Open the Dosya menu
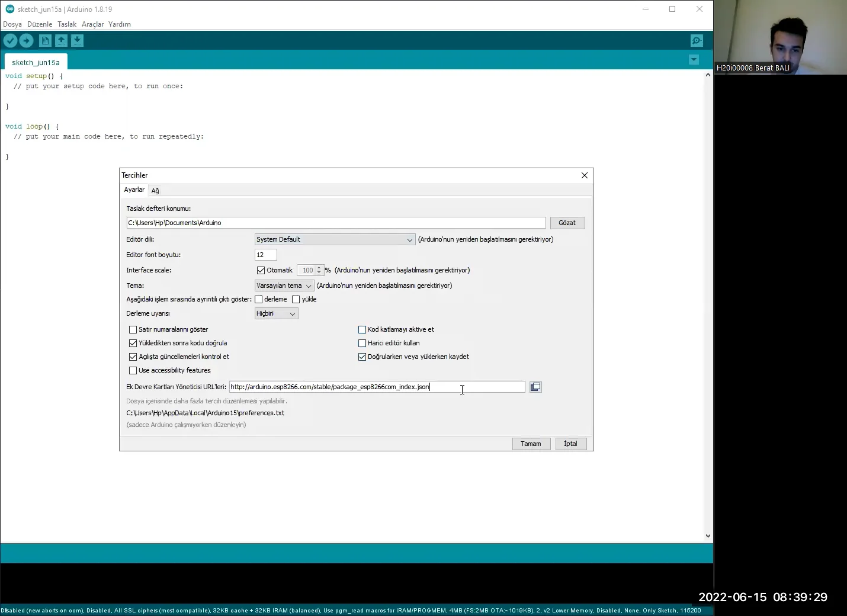The width and height of the screenshot is (847, 616). [12, 24]
